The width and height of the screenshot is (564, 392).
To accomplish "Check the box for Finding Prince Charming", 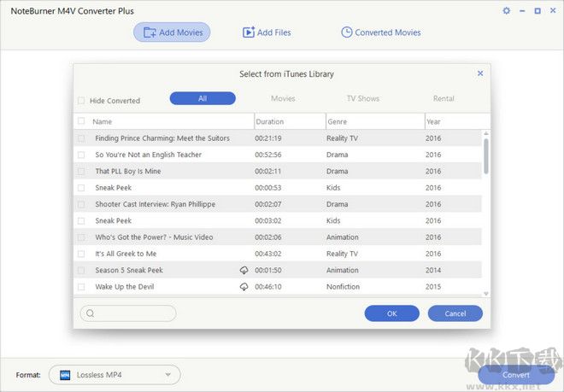I will click(x=81, y=138).
